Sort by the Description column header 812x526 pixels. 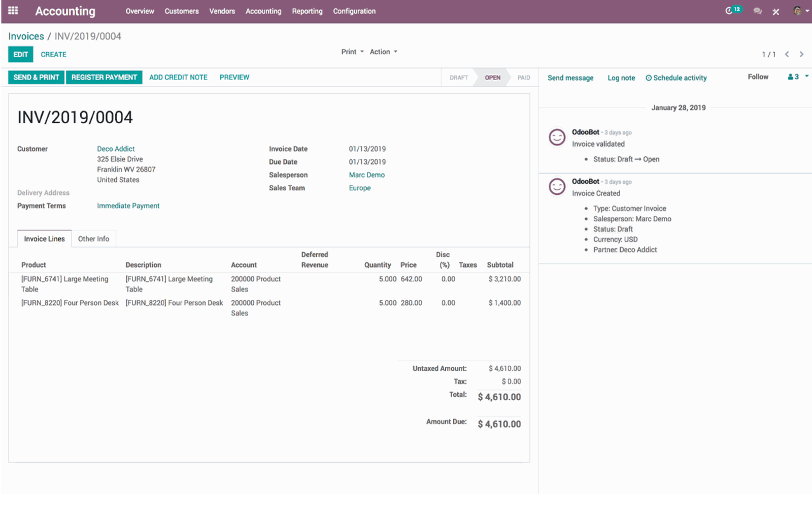[x=143, y=265]
